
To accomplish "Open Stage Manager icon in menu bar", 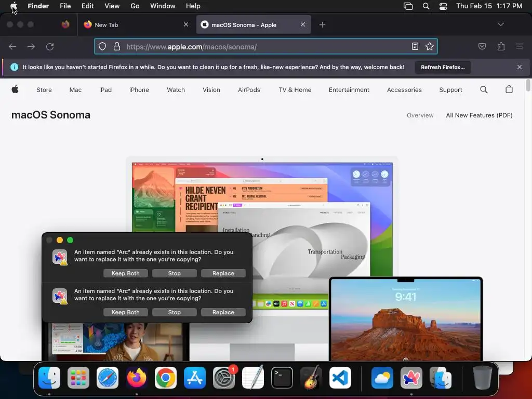I will click(408, 6).
